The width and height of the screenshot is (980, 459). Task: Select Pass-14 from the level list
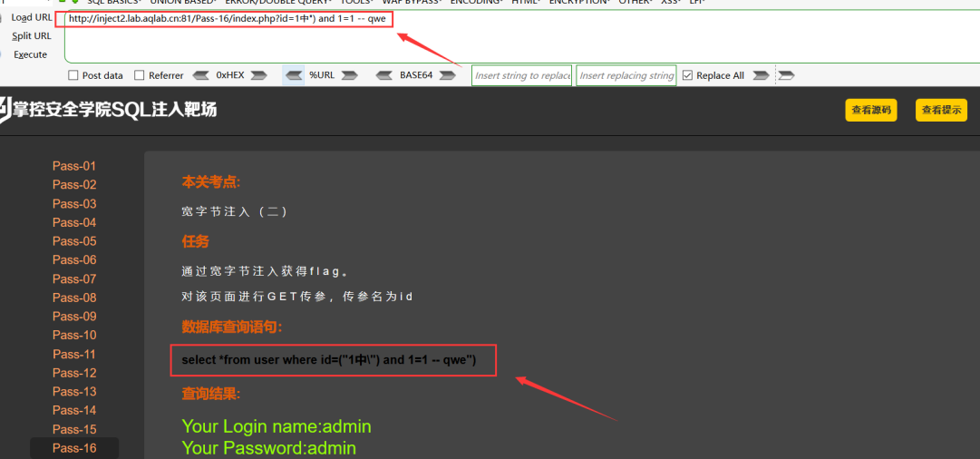pos(74,411)
